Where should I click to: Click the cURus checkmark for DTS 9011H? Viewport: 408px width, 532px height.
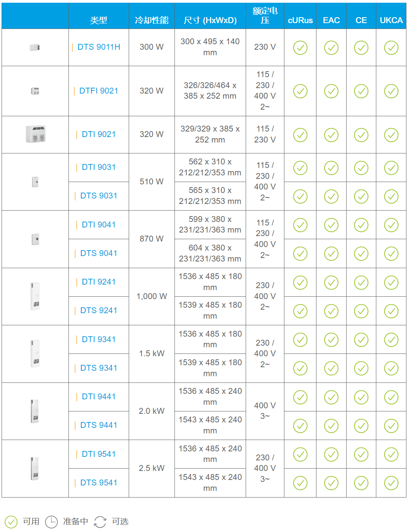(x=300, y=48)
